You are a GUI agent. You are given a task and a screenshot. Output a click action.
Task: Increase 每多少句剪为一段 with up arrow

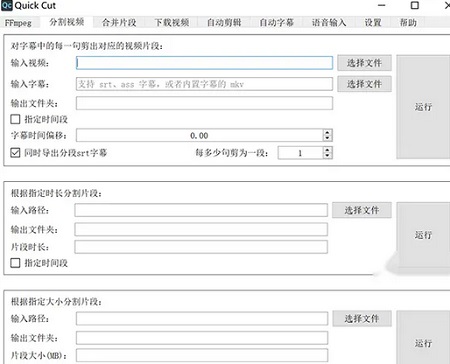[x=328, y=150]
